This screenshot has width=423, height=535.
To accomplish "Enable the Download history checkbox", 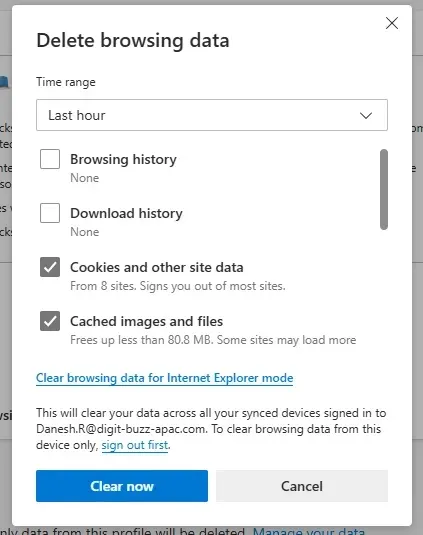I will 50,213.
